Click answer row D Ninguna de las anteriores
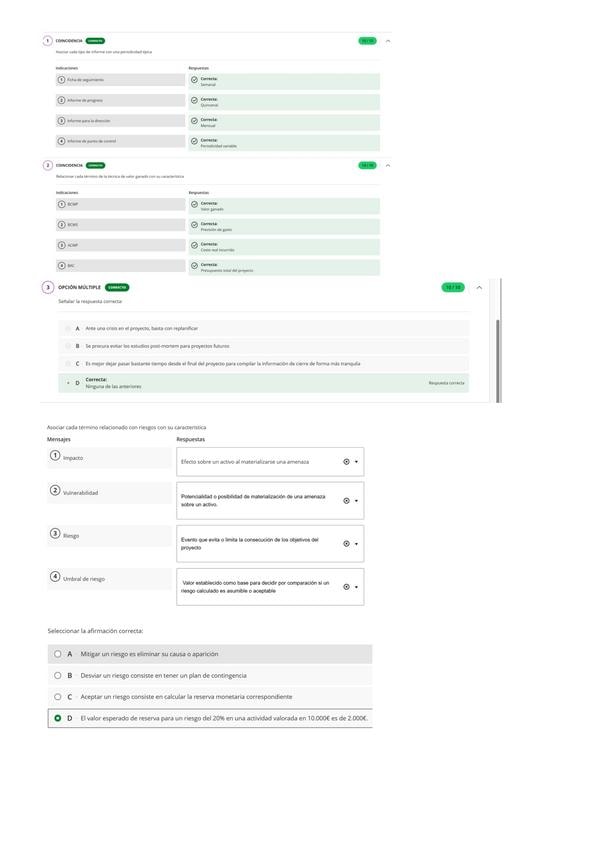The width and height of the screenshot is (600, 848). (x=263, y=383)
